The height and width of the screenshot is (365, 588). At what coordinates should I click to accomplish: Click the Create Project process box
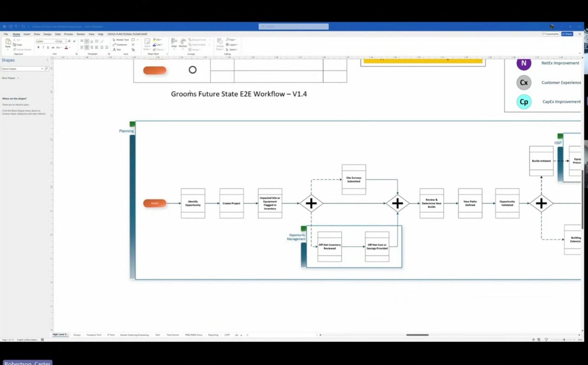click(x=231, y=203)
